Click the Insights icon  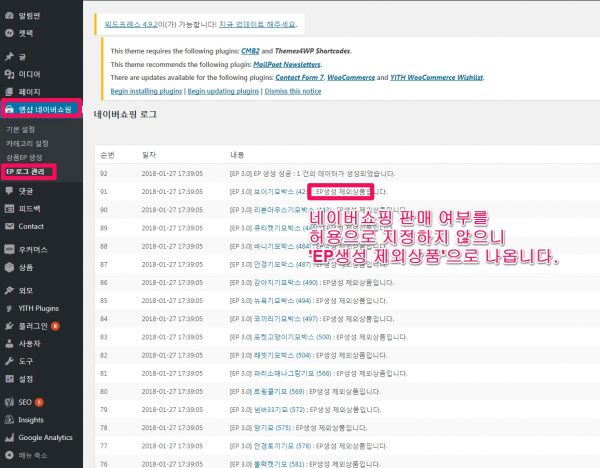point(9,420)
